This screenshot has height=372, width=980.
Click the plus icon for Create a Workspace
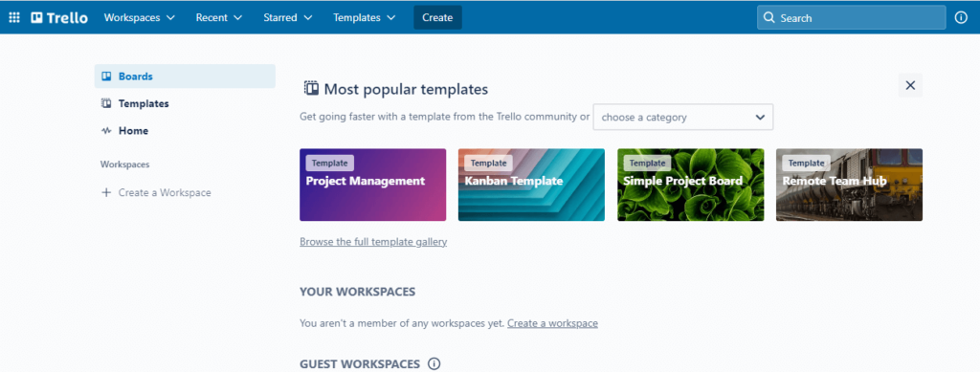(x=105, y=193)
